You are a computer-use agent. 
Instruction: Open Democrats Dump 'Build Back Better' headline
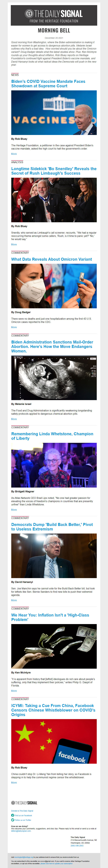tap(52, 527)
